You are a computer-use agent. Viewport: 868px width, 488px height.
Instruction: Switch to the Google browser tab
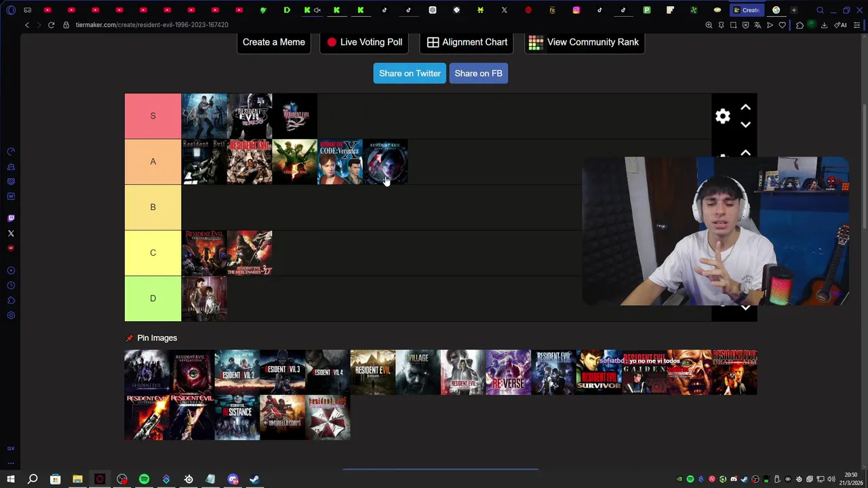click(776, 10)
